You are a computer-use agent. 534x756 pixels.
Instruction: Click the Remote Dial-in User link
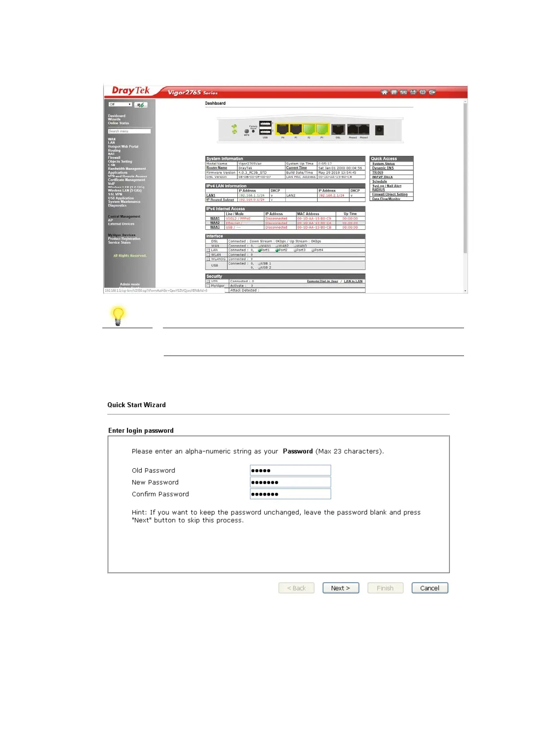point(323,281)
